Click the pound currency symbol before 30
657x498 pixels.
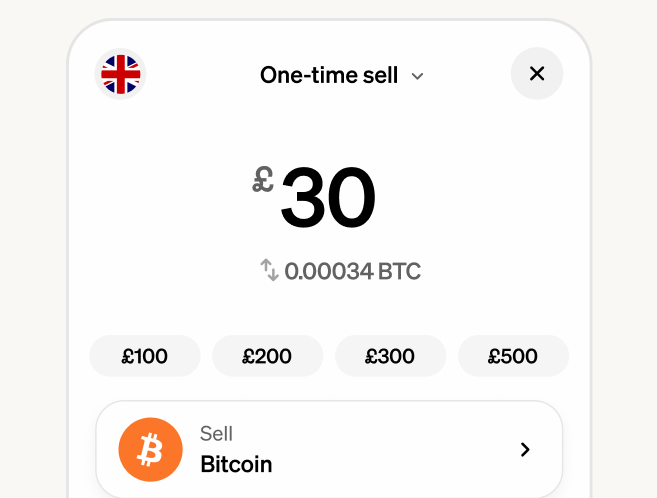pos(263,180)
